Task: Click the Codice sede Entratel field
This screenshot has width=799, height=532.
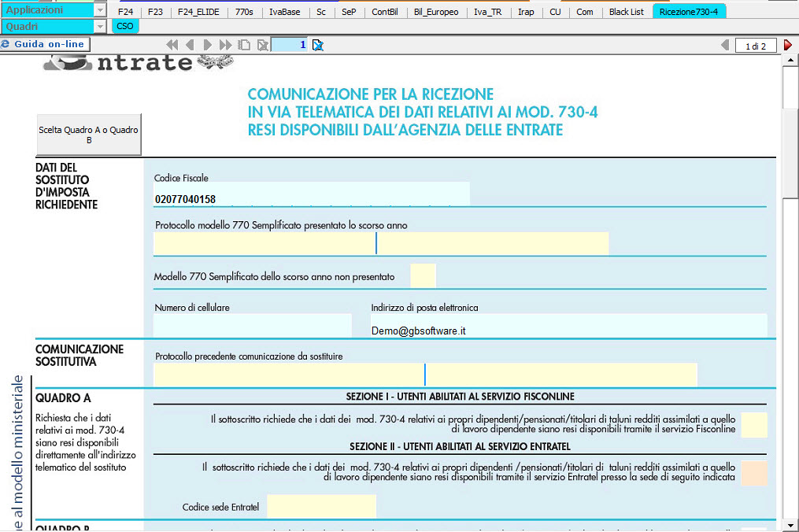Action: click(x=321, y=507)
